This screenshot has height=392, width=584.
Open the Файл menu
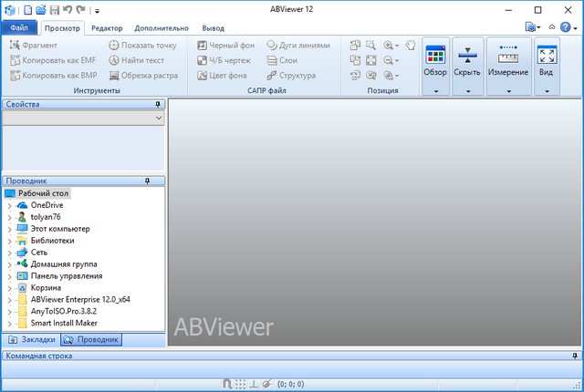pos(19,28)
